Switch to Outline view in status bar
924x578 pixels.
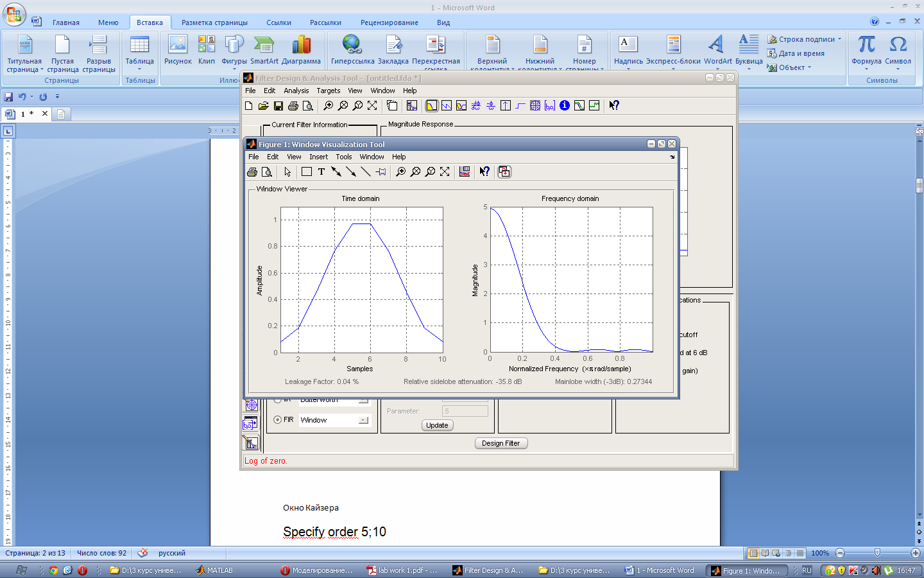click(788, 553)
